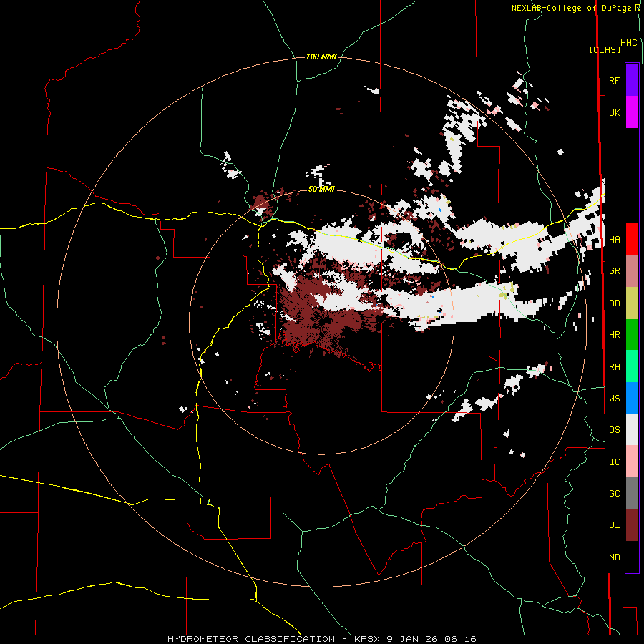The height and width of the screenshot is (644, 644).
Task: Click the HA legend label
Action: [x=614, y=239]
